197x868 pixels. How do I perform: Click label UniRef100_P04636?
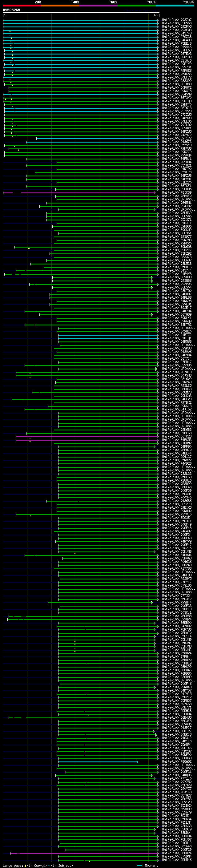point(177,562)
